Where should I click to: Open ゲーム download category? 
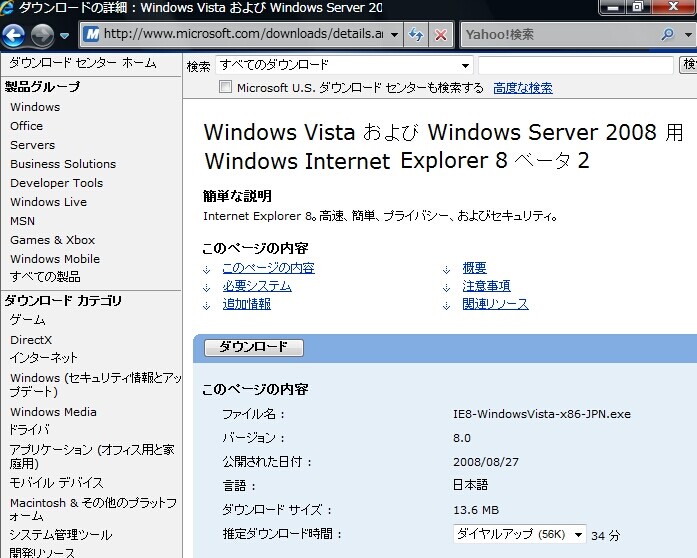click(x=28, y=320)
